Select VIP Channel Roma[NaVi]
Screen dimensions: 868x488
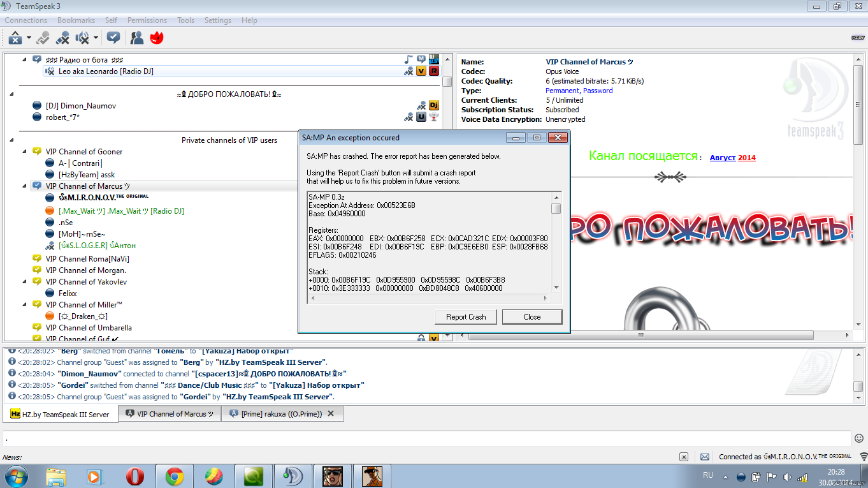coord(87,258)
